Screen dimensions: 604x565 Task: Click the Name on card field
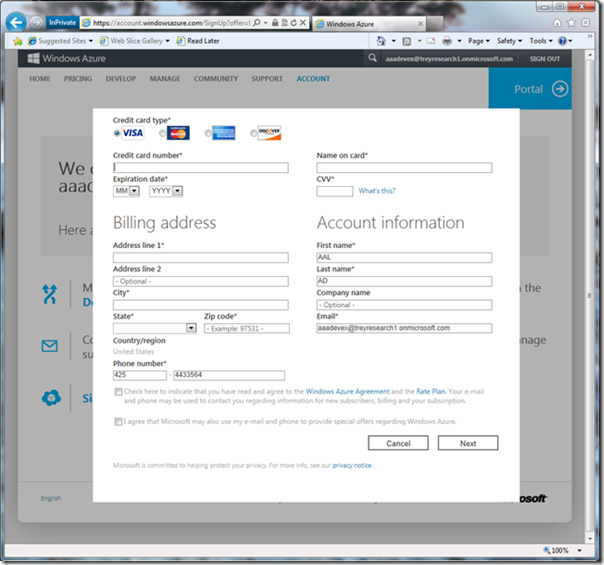click(404, 168)
